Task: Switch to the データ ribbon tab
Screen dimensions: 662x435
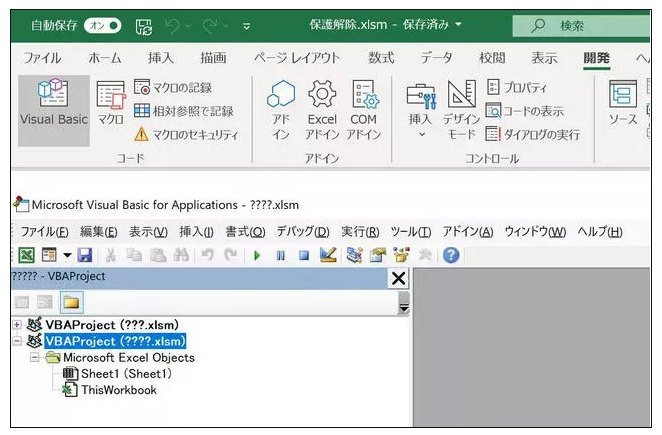Action: (436, 58)
